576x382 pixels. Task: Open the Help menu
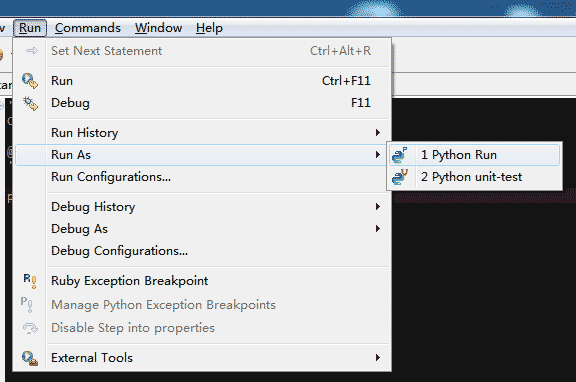click(x=209, y=28)
